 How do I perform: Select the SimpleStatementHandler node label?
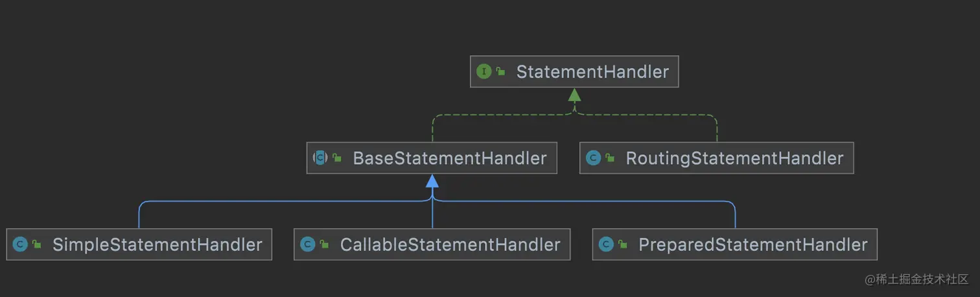[x=157, y=244]
